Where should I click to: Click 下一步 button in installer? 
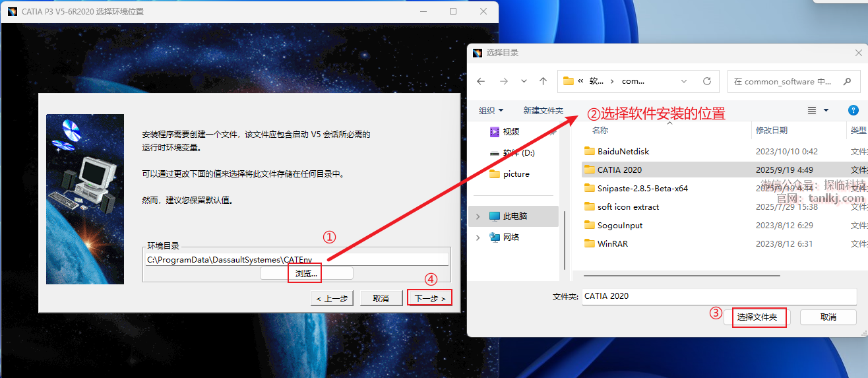[x=430, y=298]
